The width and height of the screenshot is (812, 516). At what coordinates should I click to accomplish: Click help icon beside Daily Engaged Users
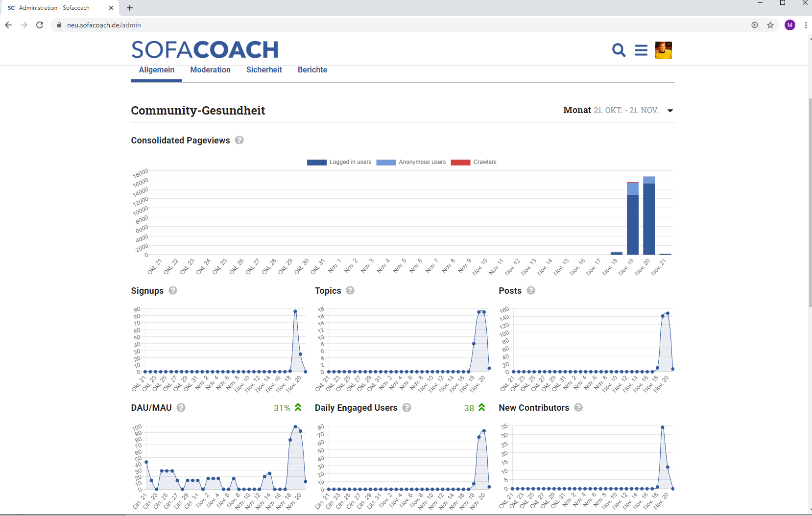[407, 407]
